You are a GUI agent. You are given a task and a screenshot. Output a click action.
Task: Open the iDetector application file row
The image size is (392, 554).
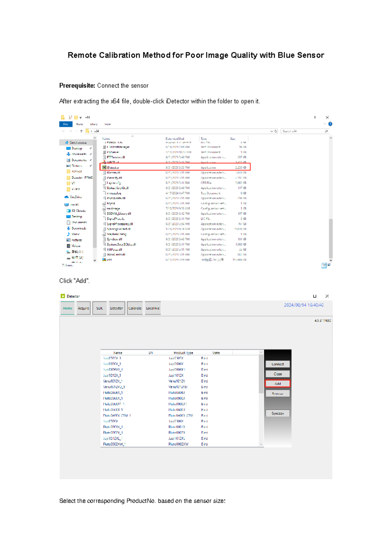coord(175,167)
